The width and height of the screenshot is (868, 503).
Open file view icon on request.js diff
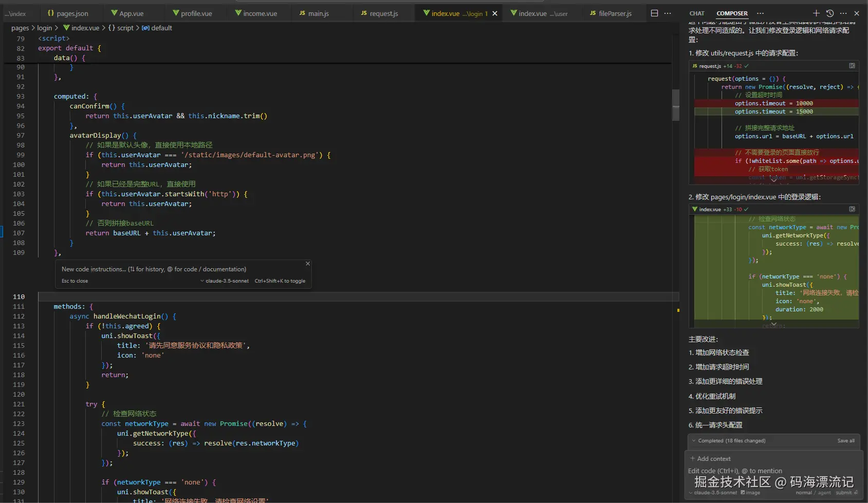[x=852, y=66]
